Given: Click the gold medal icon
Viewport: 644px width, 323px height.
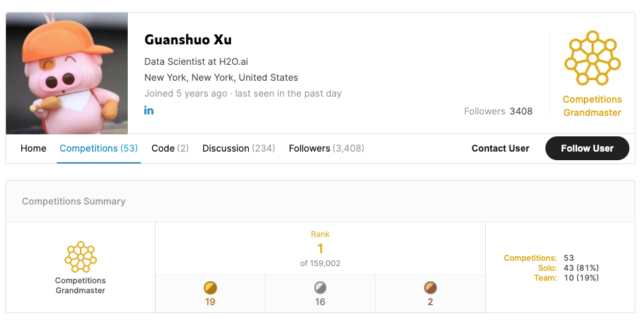Looking at the screenshot, I should (x=210, y=288).
